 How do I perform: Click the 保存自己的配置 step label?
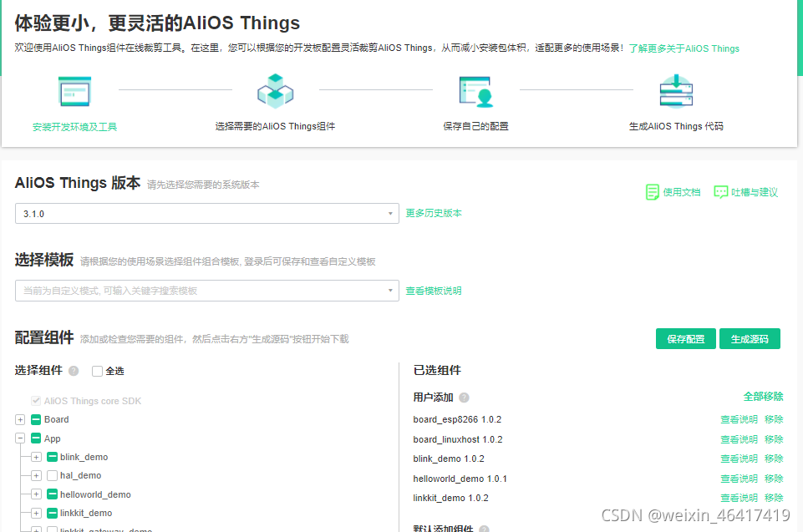(x=475, y=126)
